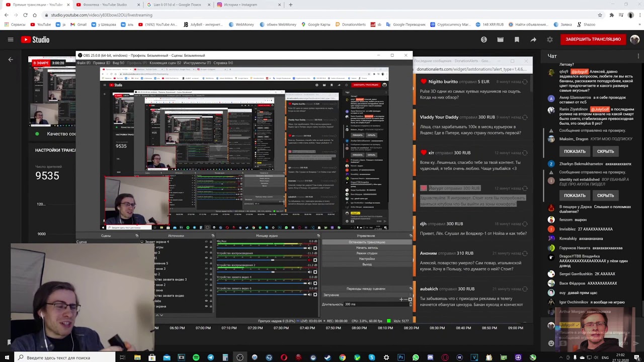Viewport: 644px width, 362px height.
Task: Open Chrome extensions puzzle icon
Action: pos(612,15)
